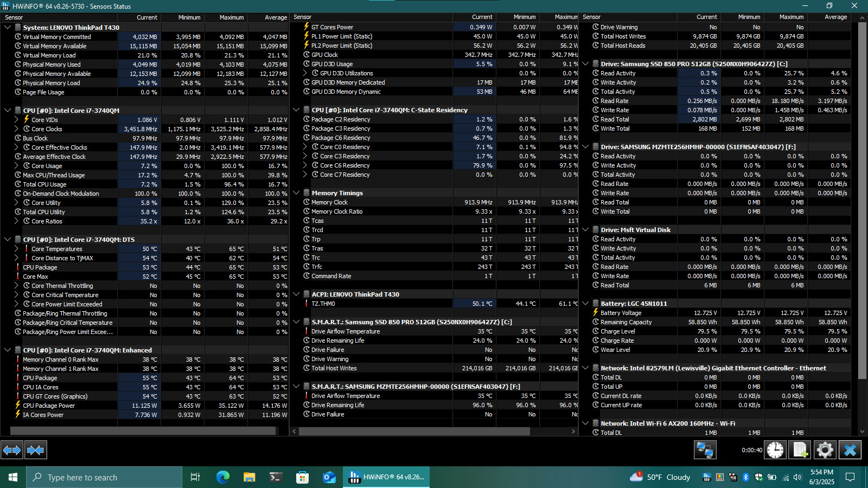
Task: Collapse the System: LENOVO ThinkPad T430 group
Action: click(x=8, y=27)
